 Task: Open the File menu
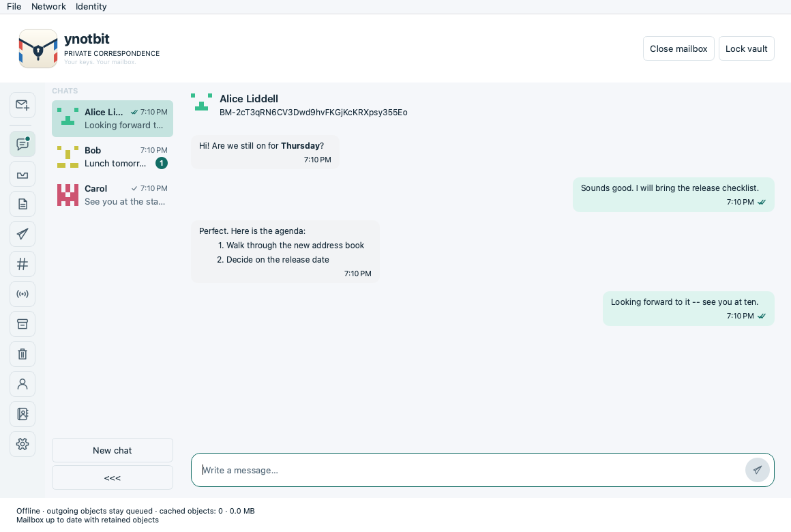pos(14,7)
